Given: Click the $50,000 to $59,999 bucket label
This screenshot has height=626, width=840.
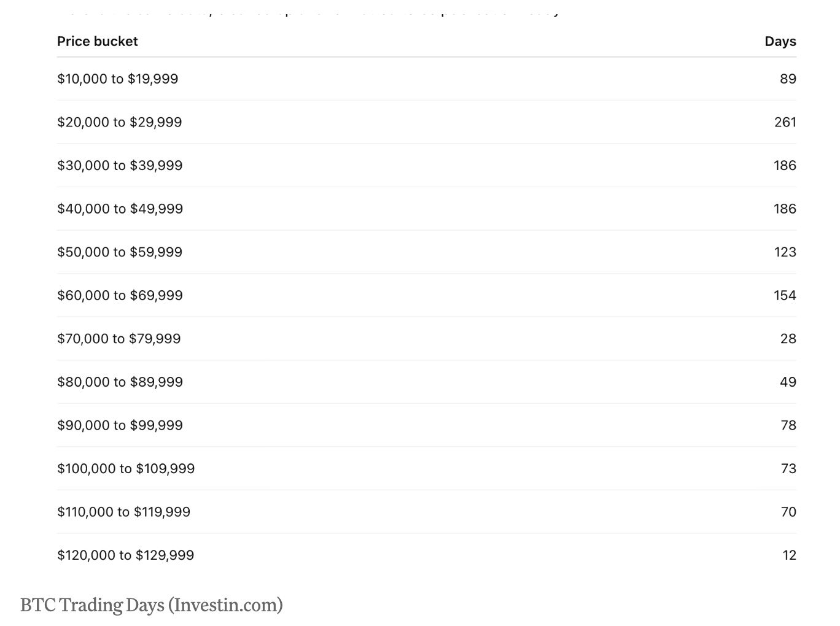Looking at the screenshot, I should coord(120,252).
